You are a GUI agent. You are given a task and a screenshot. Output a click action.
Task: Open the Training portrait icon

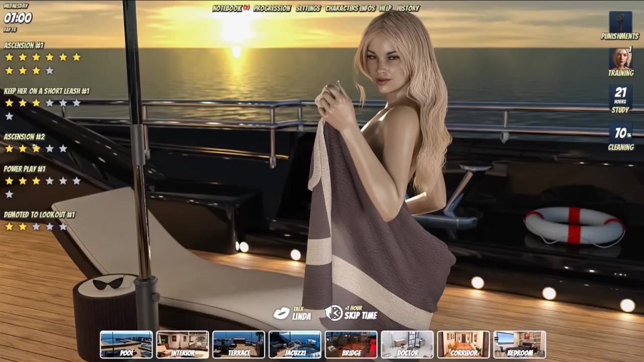[x=620, y=59]
